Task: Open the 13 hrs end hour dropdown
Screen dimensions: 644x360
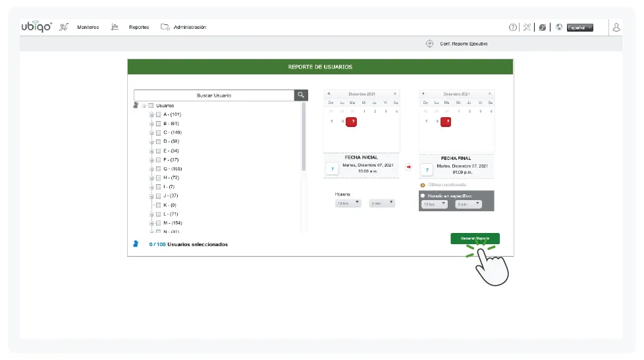Action: click(434, 204)
